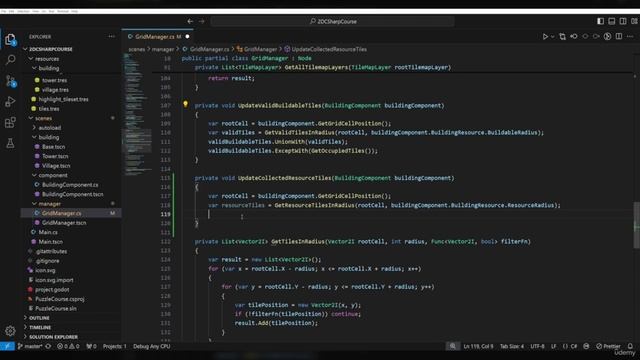Screen dimensions: 640x360
Task: Run the project with the play button
Action: [x=545, y=37]
